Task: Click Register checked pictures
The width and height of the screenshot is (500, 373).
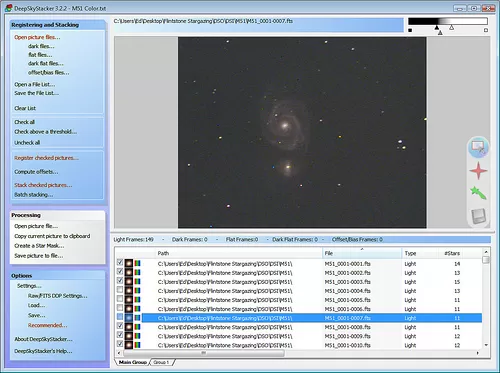Action: click(46, 158)
